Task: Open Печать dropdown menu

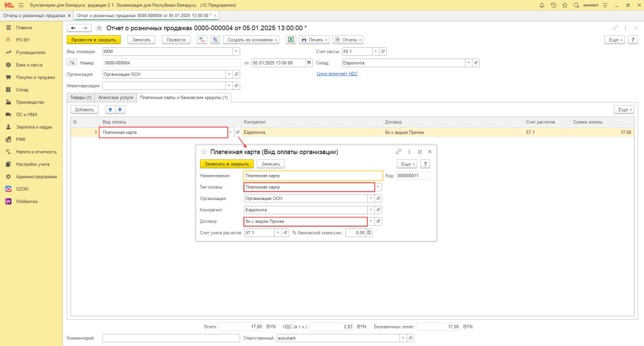Action: (314, 40)
